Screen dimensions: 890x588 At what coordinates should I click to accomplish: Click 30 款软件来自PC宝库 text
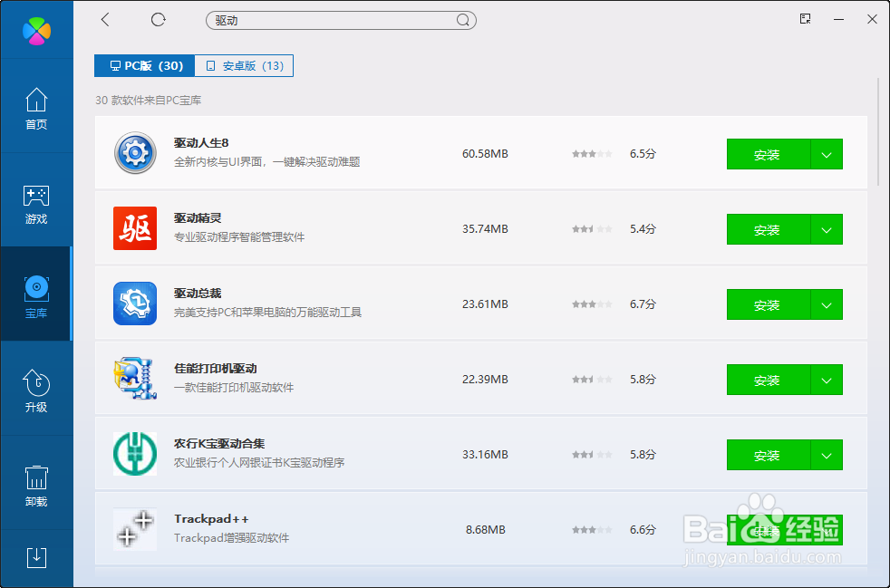[x=148, y=101]
